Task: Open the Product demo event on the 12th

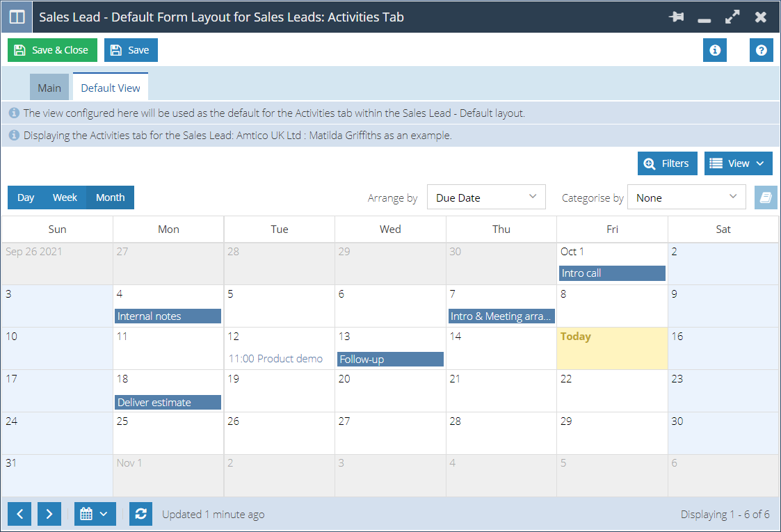Action: (x=276, y=359)
